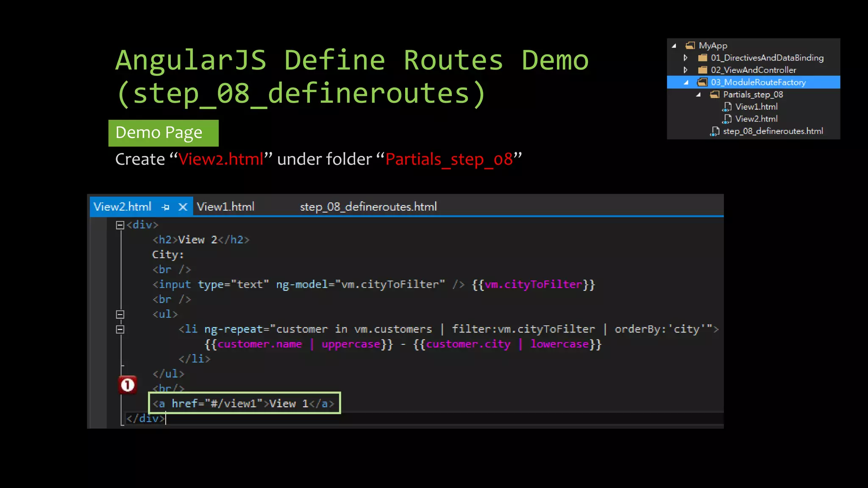Collapse the MyApp project node arrow
Screen dimensions: 868x488
coord(674,46)
